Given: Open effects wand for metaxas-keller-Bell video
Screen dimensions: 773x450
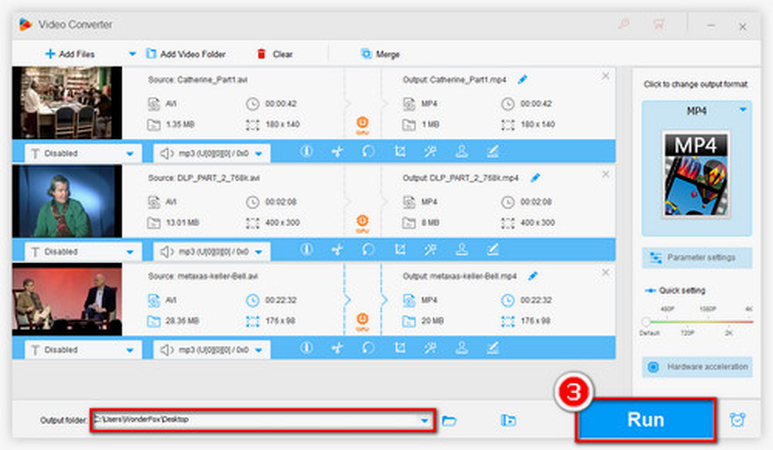Looking at the screenshot, I should 430,348.
